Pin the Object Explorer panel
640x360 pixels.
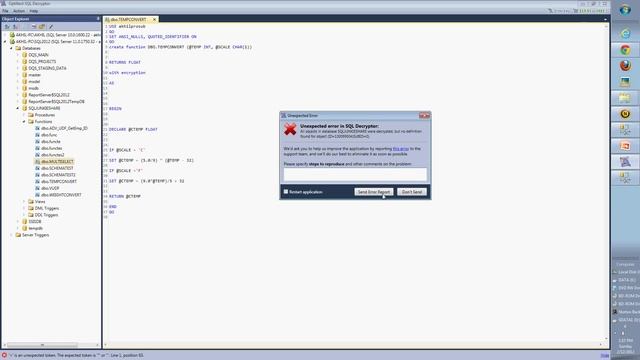pyautogui.click(x=98, y=19)
